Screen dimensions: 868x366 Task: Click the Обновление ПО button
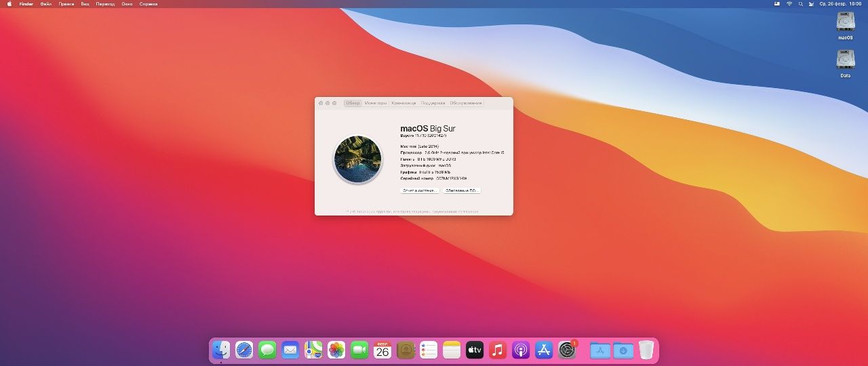click(x=462, y=190)
